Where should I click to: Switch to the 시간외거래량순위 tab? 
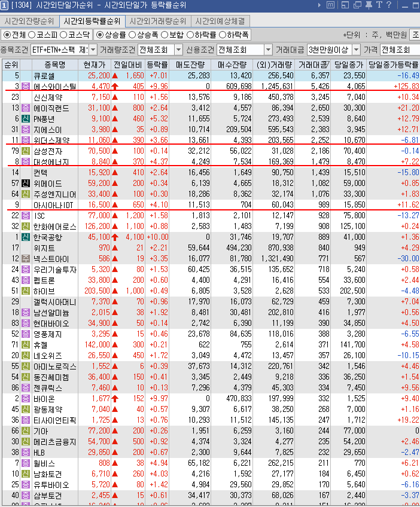(158, 21)
